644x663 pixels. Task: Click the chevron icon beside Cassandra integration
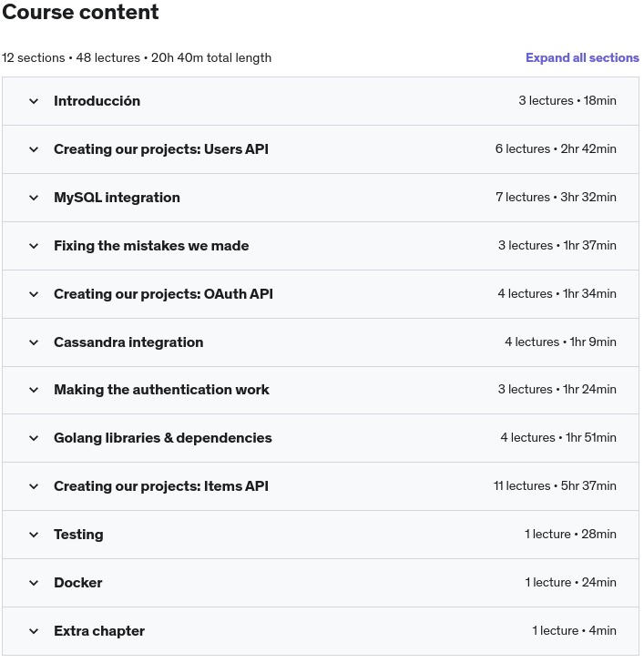point(34,342)
